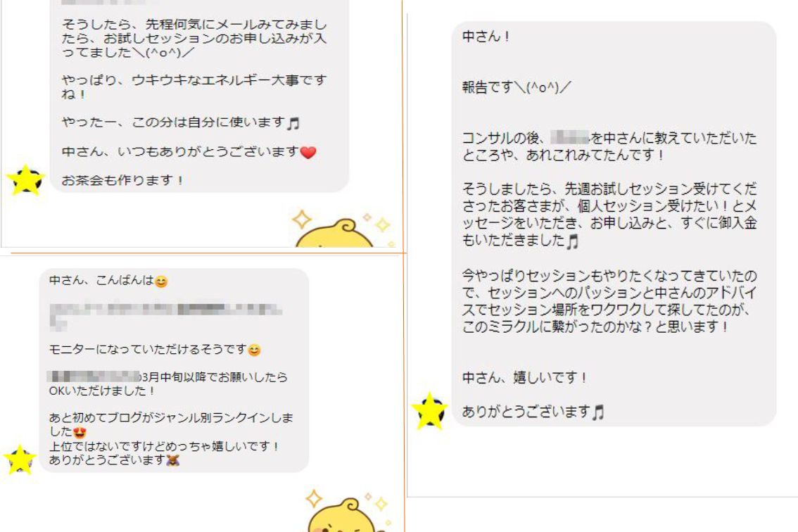Click the heart-eyes emoji after ランクインしました

pyautogui.click(x=80, y=432)
